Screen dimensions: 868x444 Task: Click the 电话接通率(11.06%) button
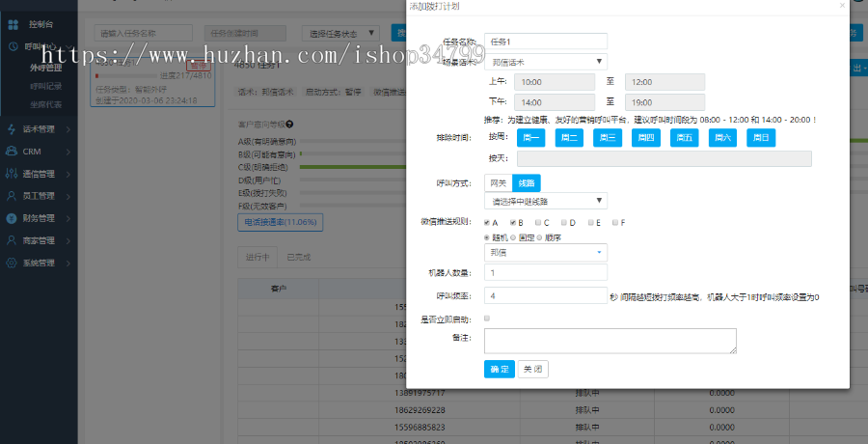click(x=280, y=222)
